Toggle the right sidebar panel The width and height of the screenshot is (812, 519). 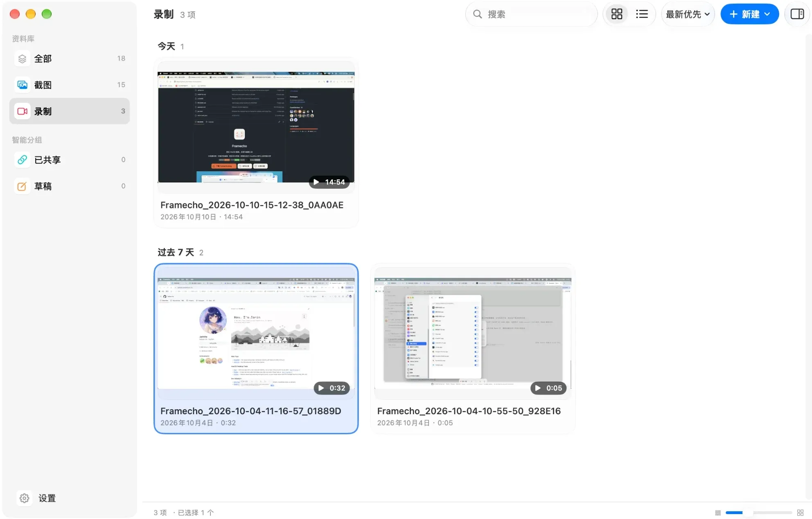point(797,14)
